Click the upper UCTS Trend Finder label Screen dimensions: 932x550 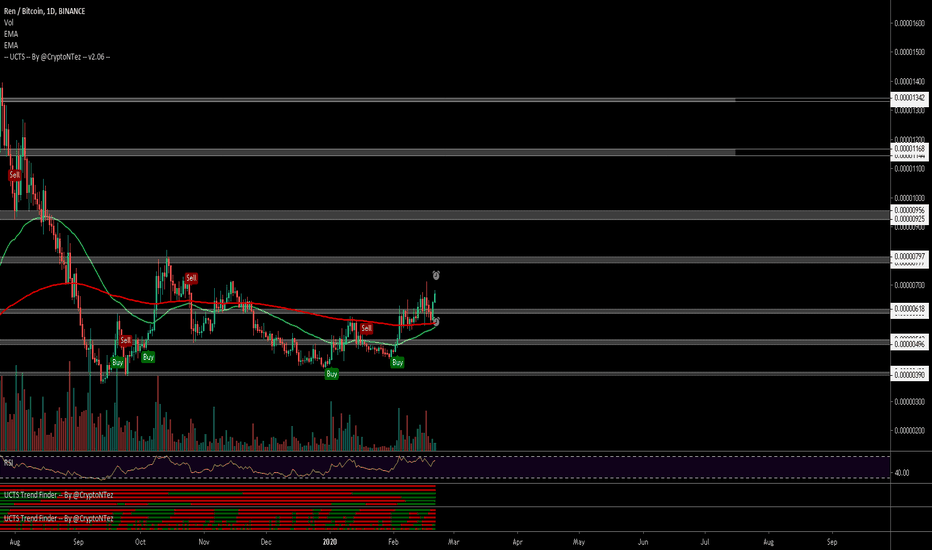(x=58, y=495)
